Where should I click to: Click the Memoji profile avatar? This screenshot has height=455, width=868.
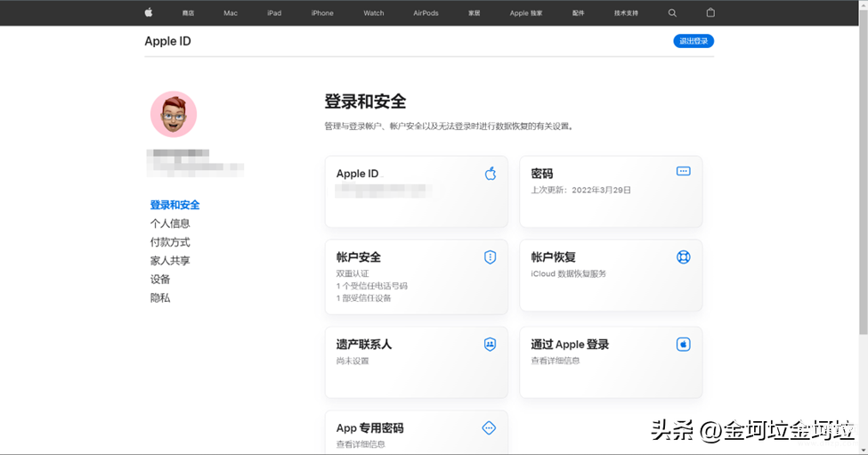point(174,114)
